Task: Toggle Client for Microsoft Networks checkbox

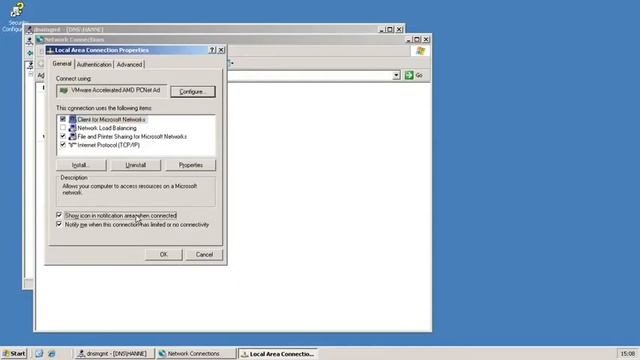Action: (63, 119)
